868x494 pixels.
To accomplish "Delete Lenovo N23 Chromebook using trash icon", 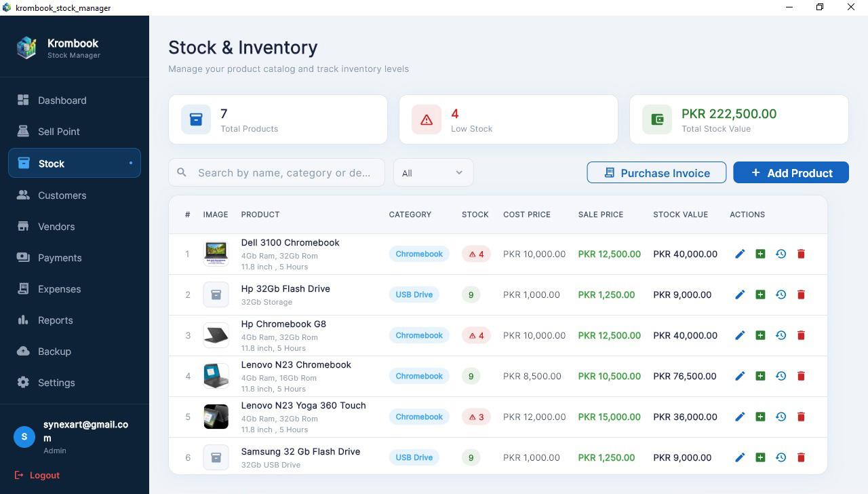I will pyautogui.click(x=801, y=376).
